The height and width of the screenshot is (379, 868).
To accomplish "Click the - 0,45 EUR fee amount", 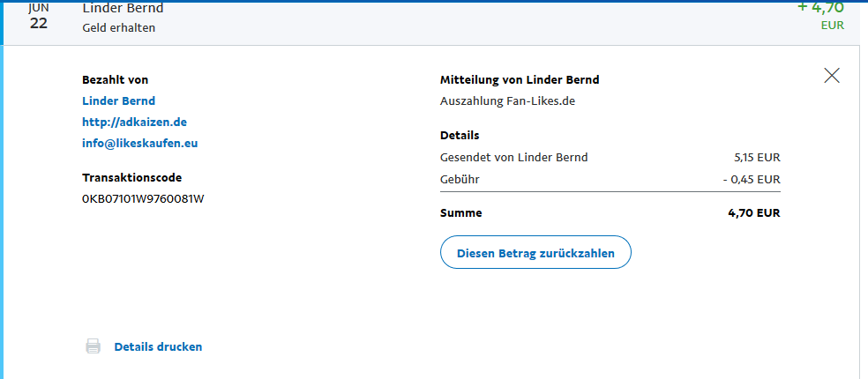I will [x=752, y=179].
